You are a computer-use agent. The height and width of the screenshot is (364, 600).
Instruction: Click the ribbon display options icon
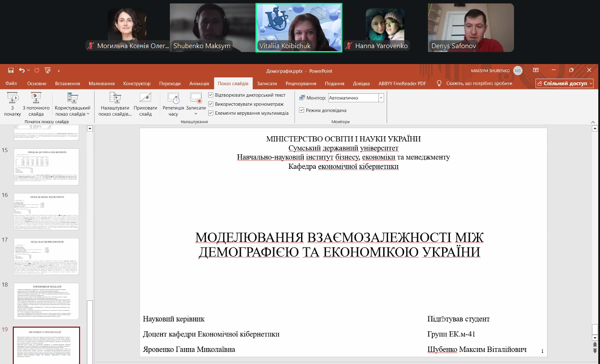tap(536, 70)
